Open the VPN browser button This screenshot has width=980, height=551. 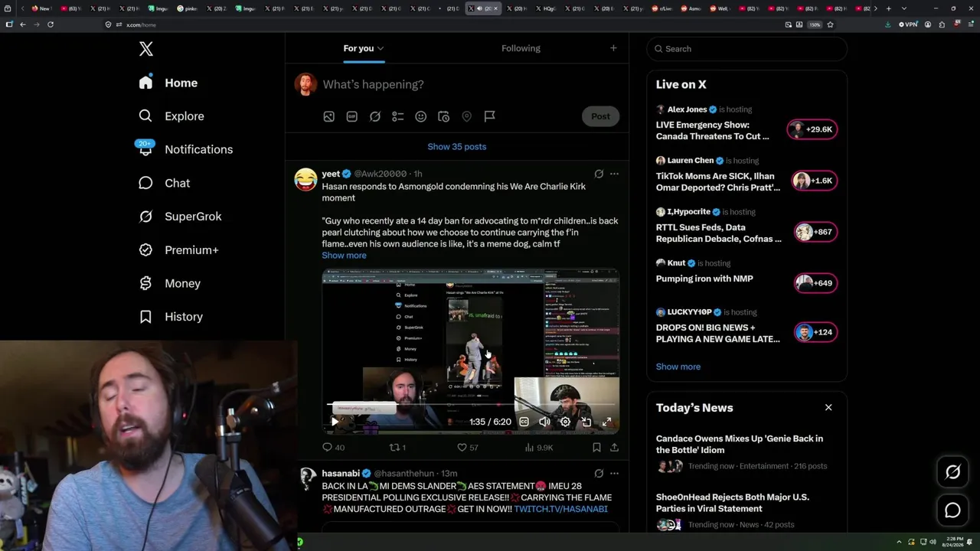point(908,24)
